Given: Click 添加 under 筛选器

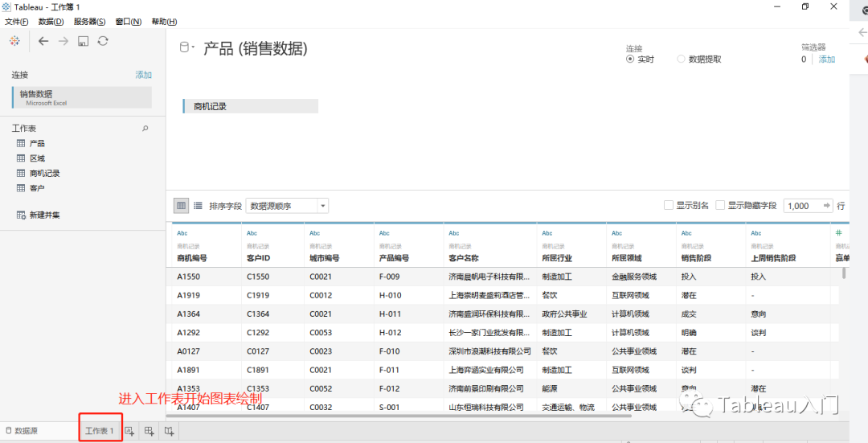Looking at the screenshot, I should (827, 59).
